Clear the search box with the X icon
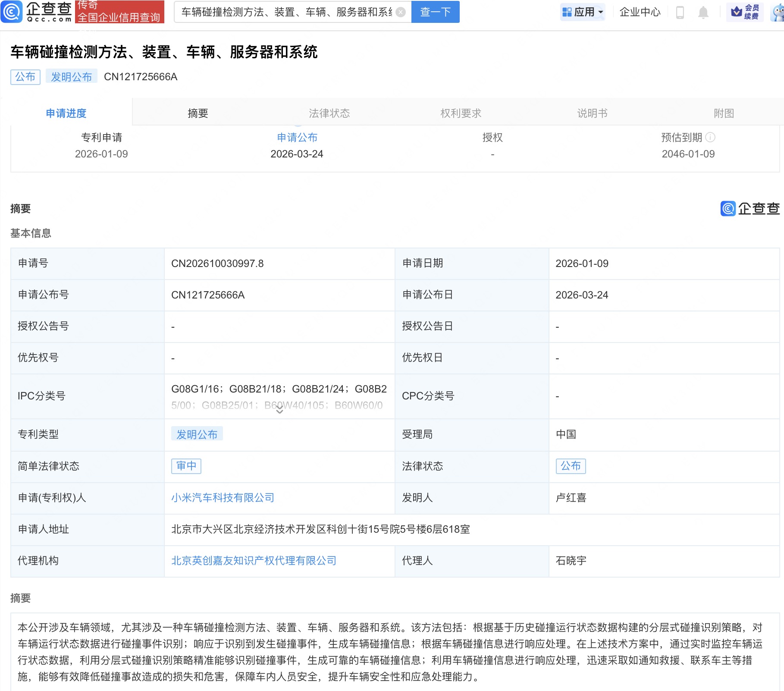 tap(400, 12)
